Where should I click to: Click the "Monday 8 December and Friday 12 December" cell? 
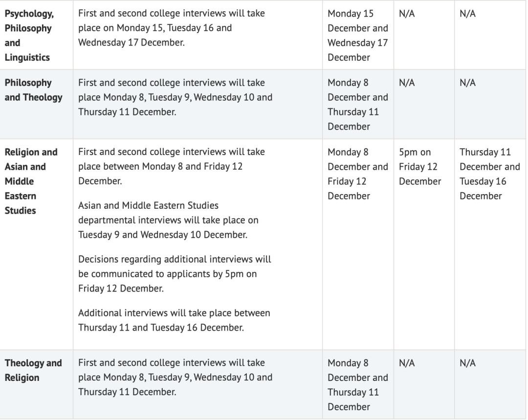coord(357,174)
